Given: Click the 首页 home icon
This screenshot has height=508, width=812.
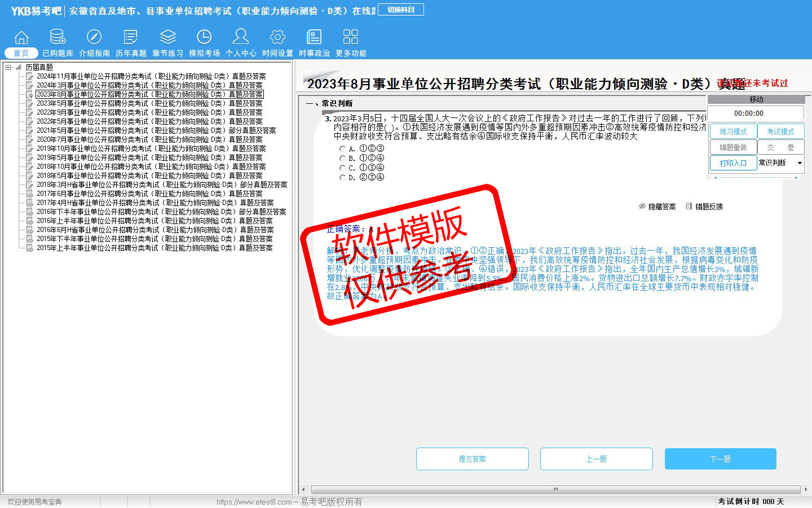Looking at the screenshot, I should (21, 38).
